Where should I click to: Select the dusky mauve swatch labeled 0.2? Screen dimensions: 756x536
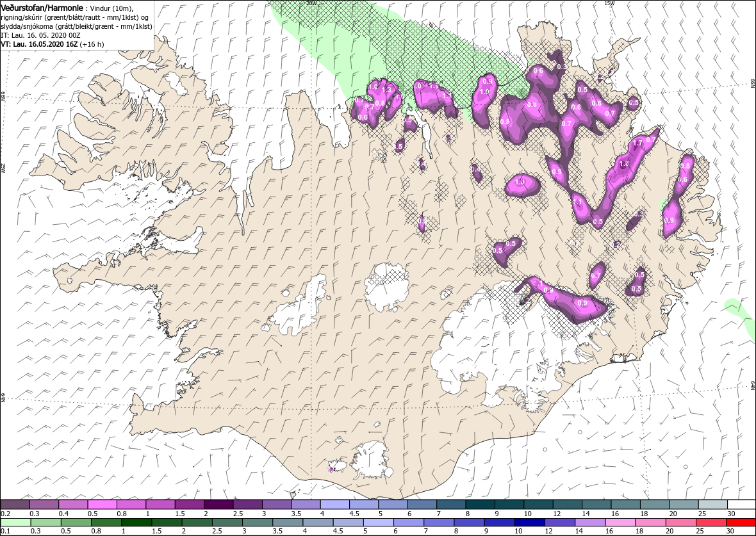[15, 504]
